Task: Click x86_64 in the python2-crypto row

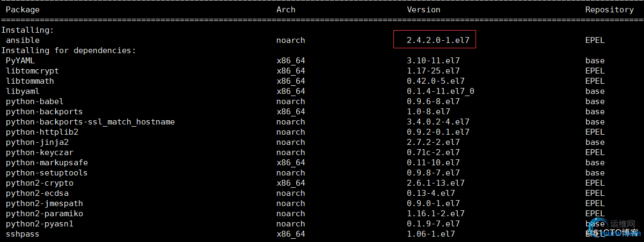Action: [291, 183]
